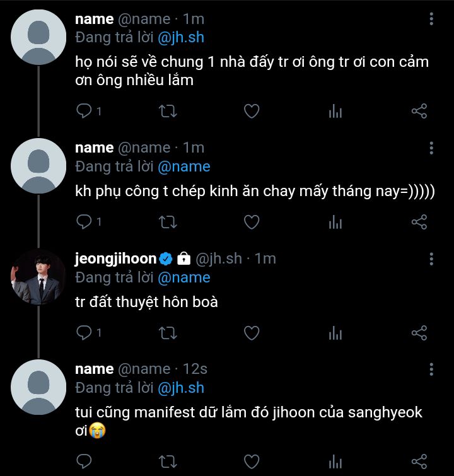
Task: Share jeongjihoon's reply tweet
Action: click(419, 332)
